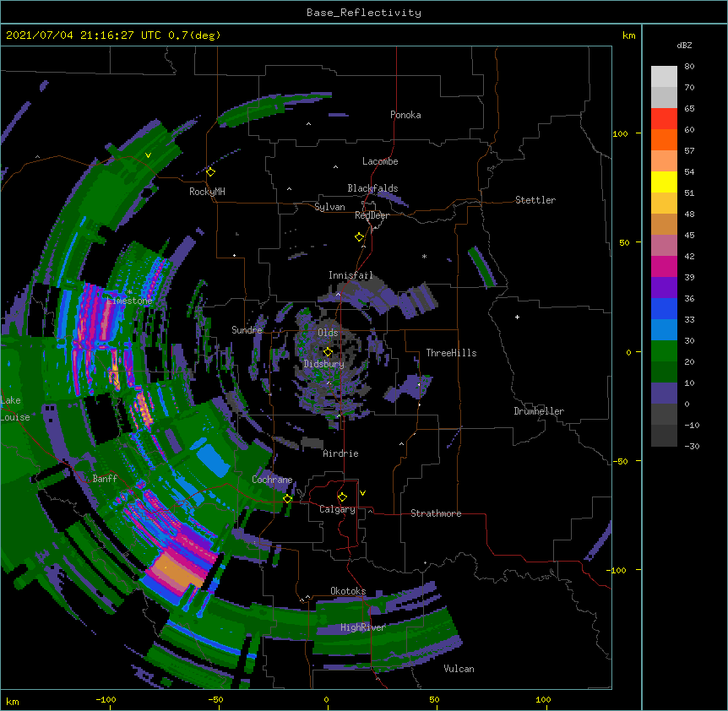This screenshot has height=711, width=728.
Task: Click the Stettler label
Action: tap(535, 200)
